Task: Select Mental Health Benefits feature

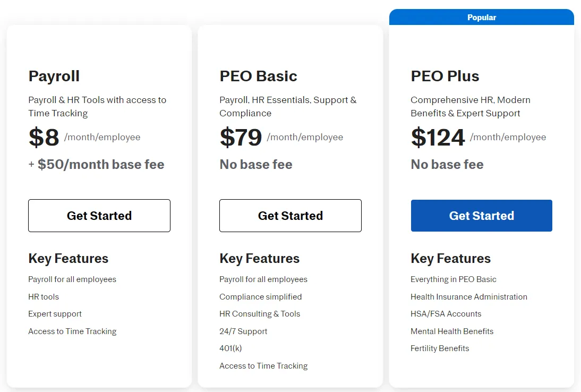Action: pyautogui.click(x=452, y=331)
